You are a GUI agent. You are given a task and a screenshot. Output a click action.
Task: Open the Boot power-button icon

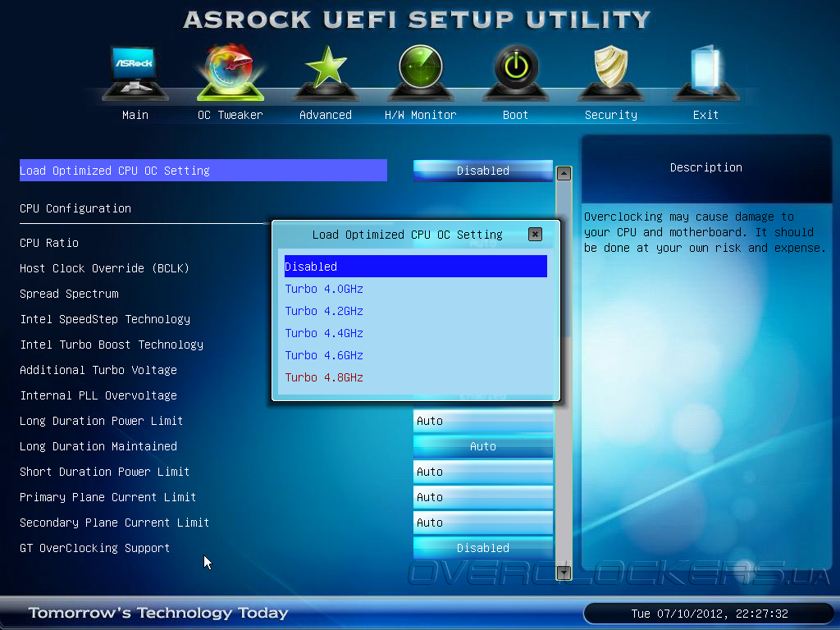(516, 73)
